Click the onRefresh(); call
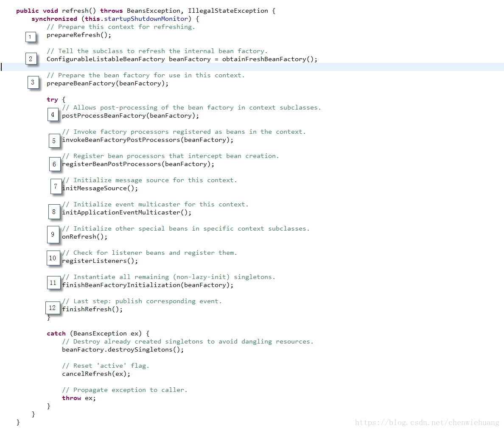This screenshot has height=431, width=504. point(84,237)
